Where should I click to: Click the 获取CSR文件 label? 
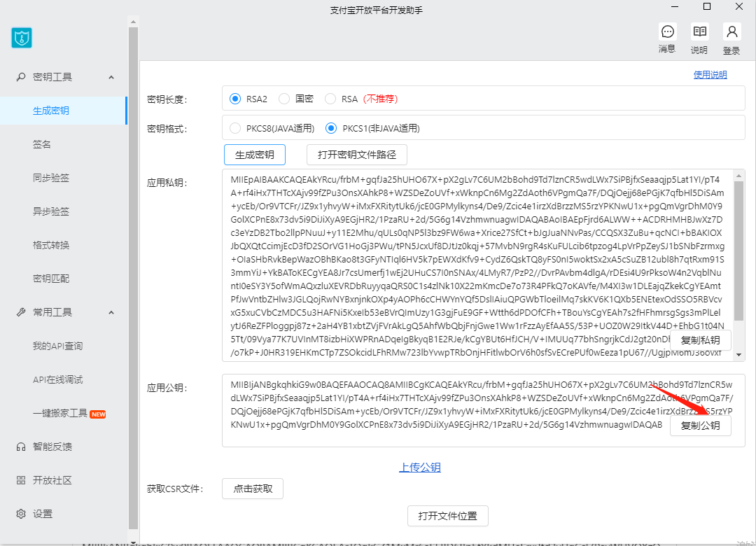[x=175, y=489]
